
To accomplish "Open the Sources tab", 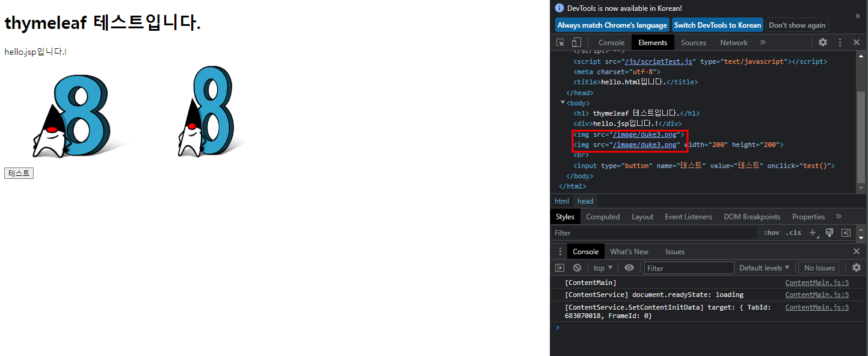I will (694, 42).
